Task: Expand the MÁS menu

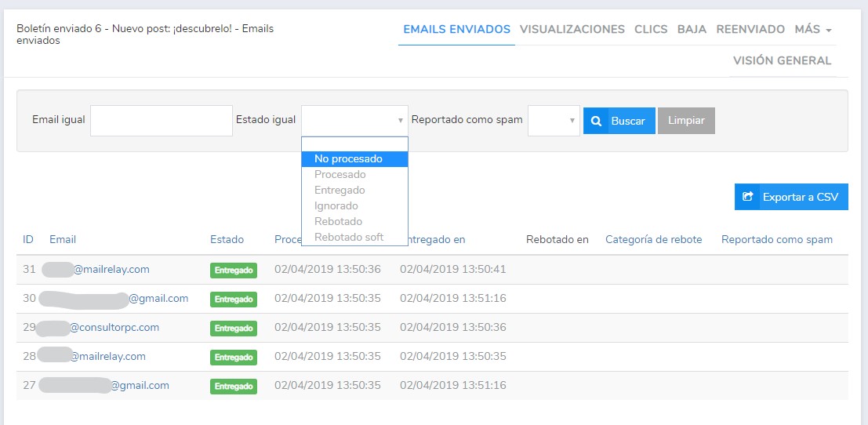Action: pos(813,29)
